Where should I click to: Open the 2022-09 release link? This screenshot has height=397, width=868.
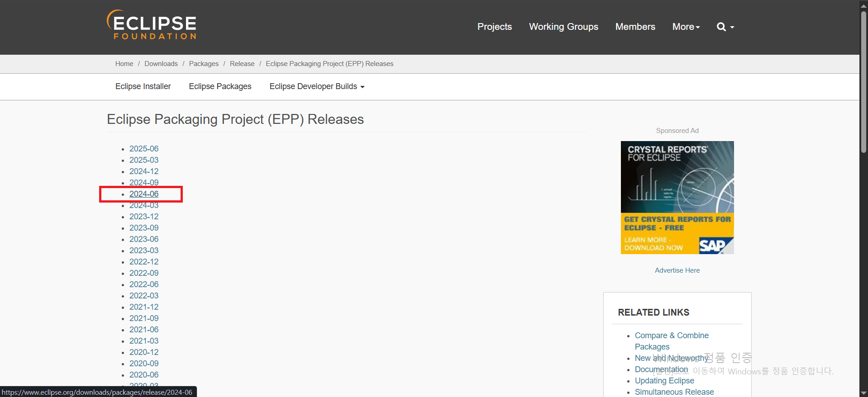pos(144,273)
